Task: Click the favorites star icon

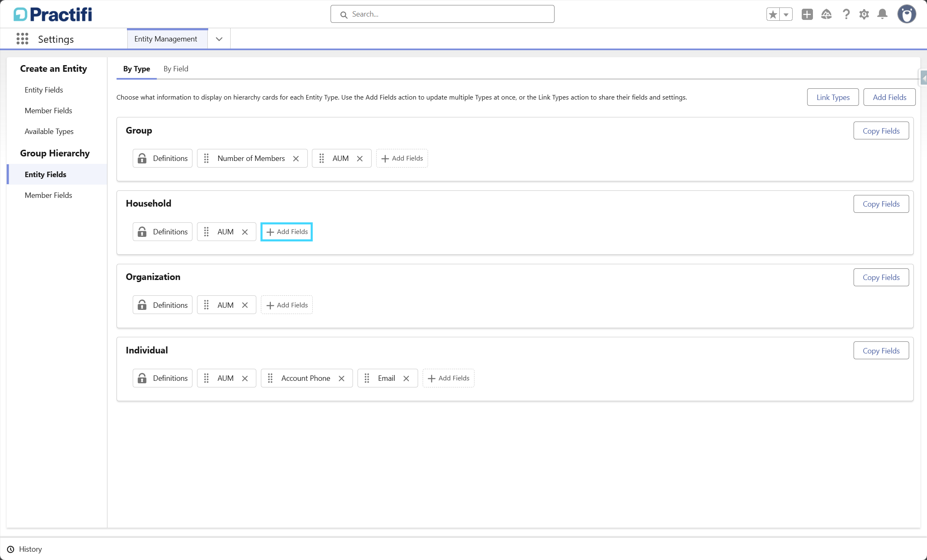Action: click(773, 15)
